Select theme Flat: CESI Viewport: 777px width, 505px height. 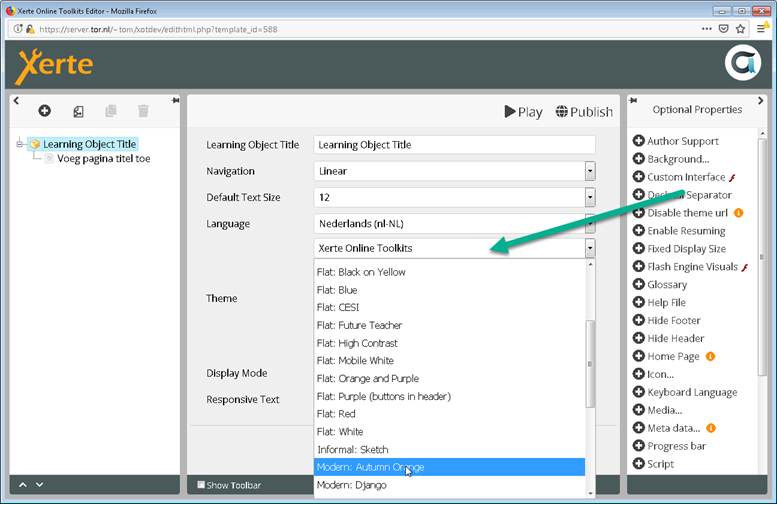click(x=449, y=307)
